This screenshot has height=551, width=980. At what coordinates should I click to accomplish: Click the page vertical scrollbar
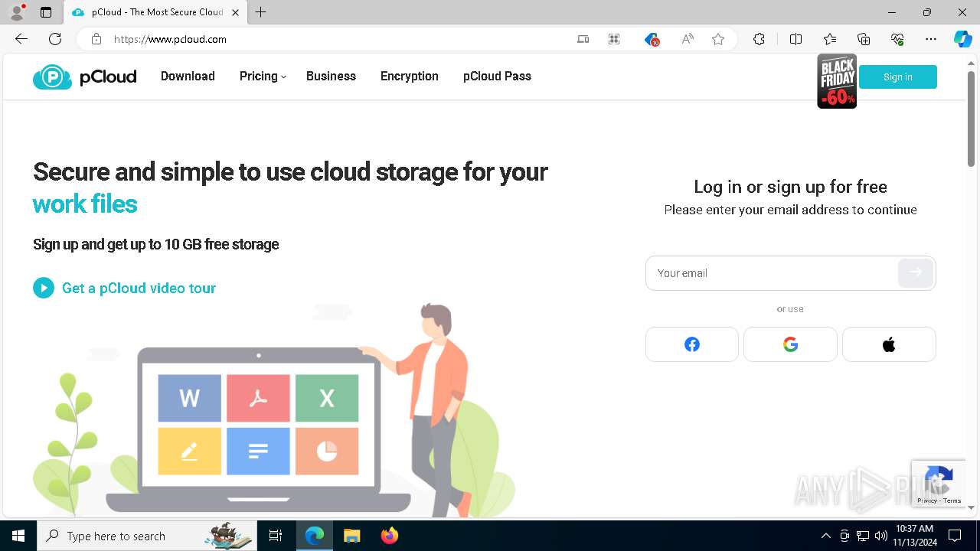tap(971, 119)
